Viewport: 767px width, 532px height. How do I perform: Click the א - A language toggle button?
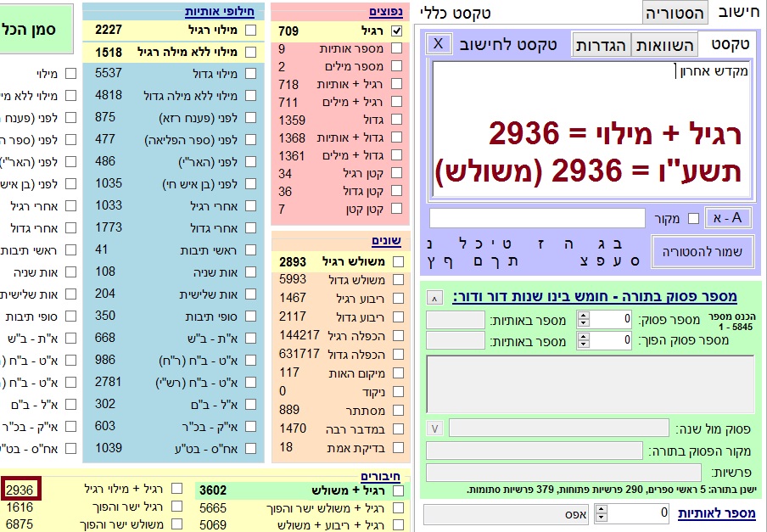(x=728, y=218)
